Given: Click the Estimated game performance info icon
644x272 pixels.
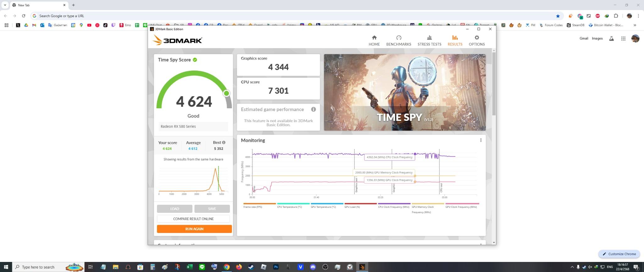Looking at the screenshot, I should (314, 109).
